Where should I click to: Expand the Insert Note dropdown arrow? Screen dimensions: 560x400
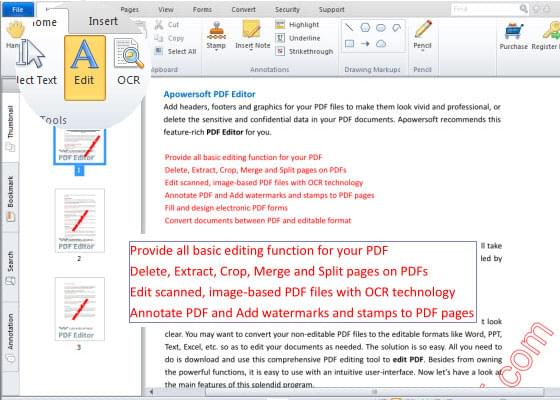tap(251, 51)
